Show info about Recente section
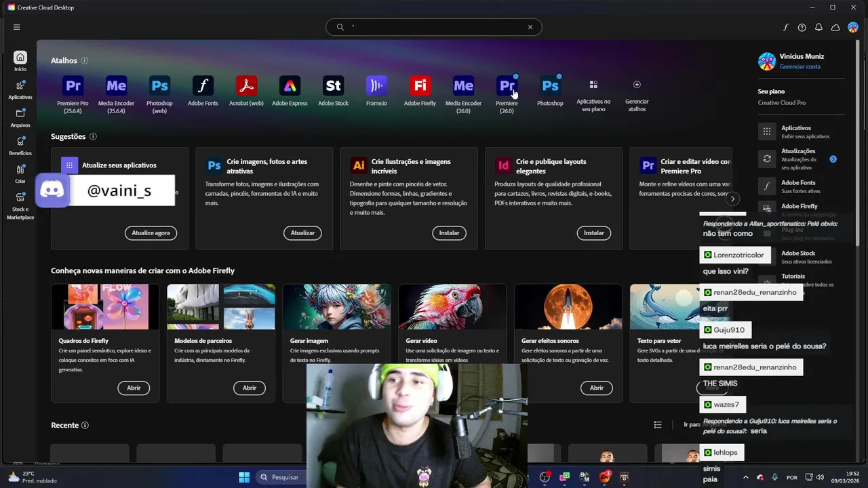 pyautogui.click(x=85, y=425)
